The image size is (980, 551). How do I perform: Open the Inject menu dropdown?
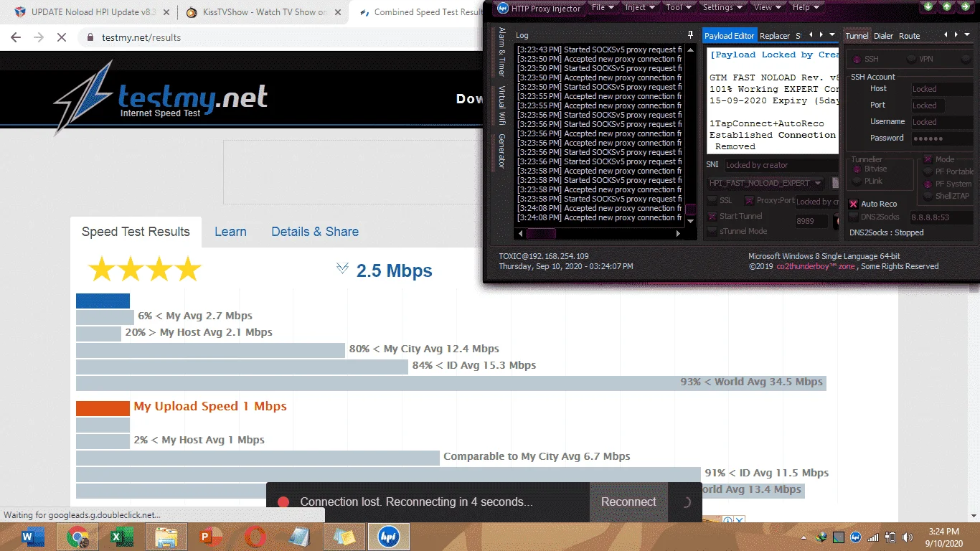641,7
